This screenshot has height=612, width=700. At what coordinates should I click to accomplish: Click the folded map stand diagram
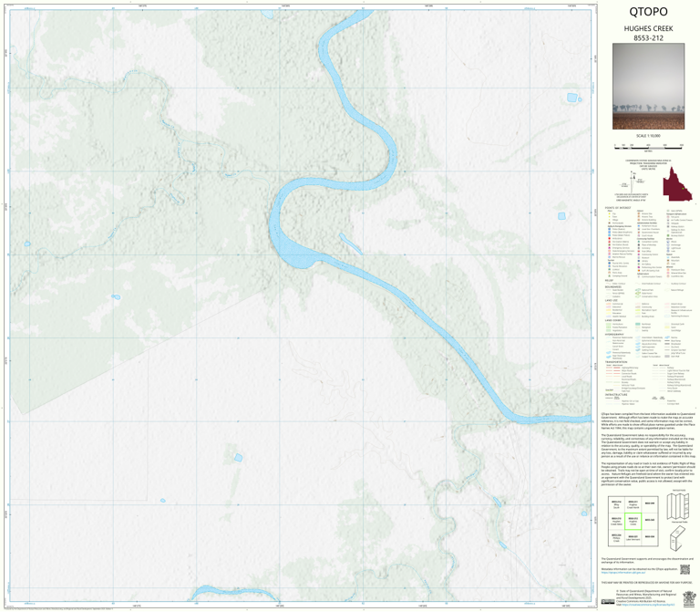677,538
